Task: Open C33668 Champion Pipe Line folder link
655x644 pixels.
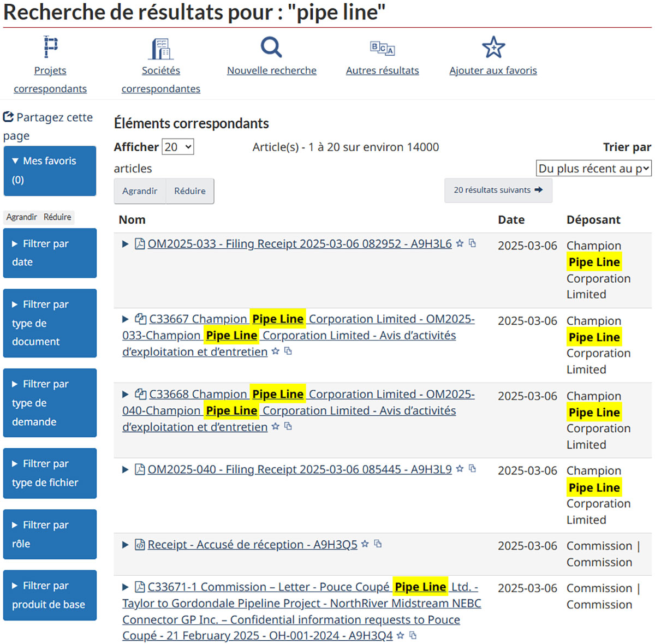Action: tap(299, 410)
